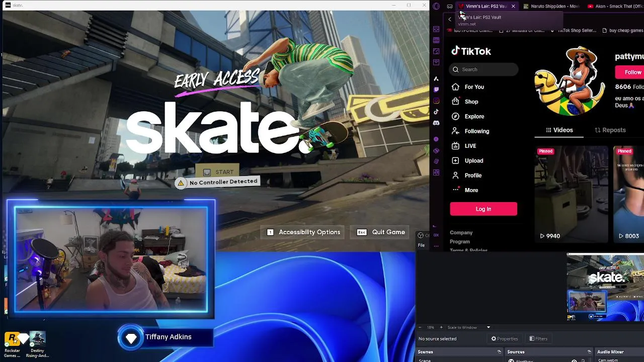Click the LIVE broadcast icon

pos(455,146)
